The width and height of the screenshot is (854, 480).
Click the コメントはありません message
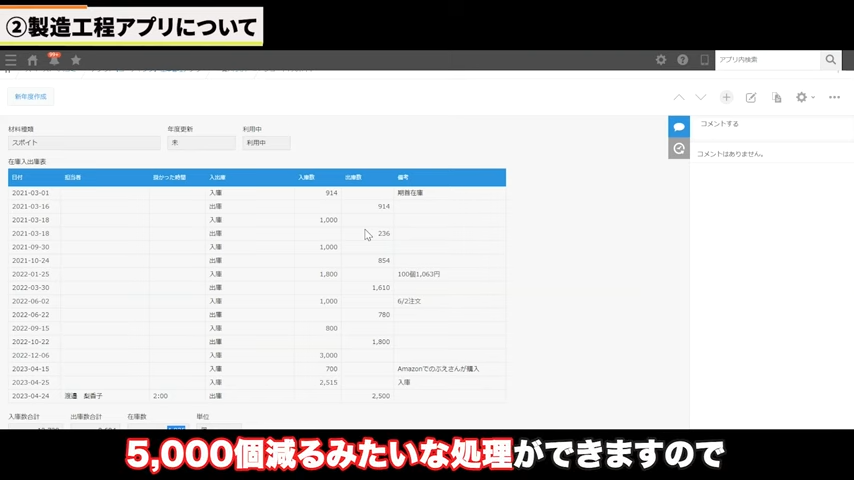tap(730, 154)
